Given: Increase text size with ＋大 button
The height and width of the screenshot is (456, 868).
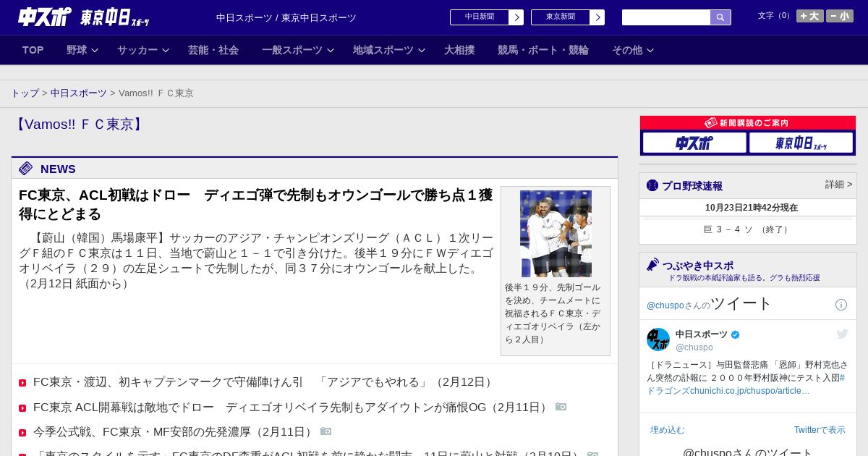Looking at the screenshot, I should pyautogui.click(x=810, y=16).
